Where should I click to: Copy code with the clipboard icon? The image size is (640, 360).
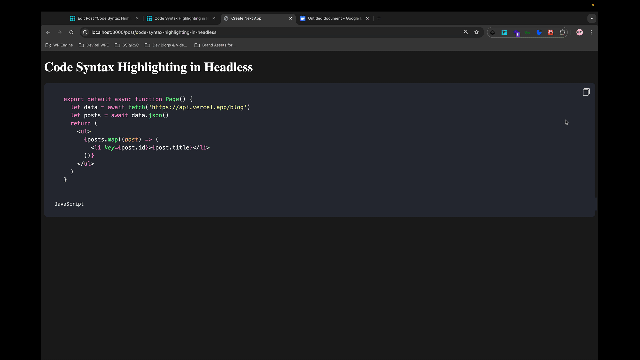pos(586,92)
